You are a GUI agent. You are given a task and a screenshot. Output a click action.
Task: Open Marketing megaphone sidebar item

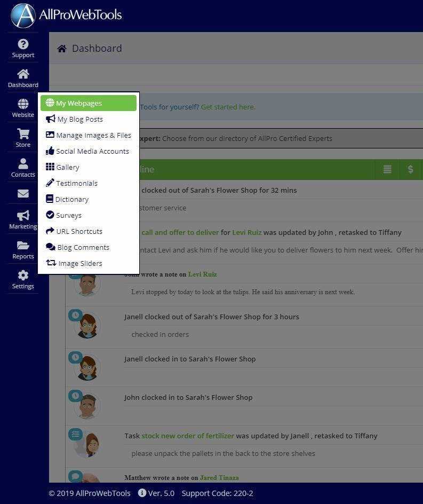23,219
